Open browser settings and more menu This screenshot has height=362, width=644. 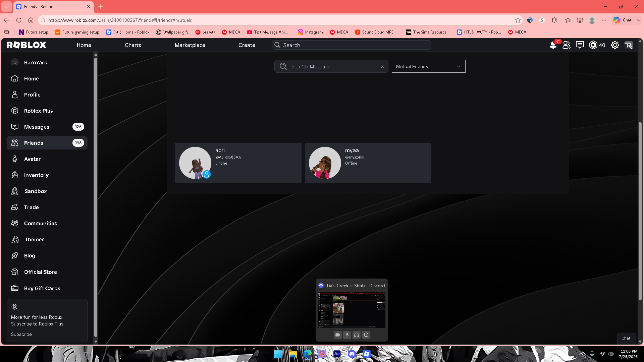pyautogui.click(x=604, y=20)
